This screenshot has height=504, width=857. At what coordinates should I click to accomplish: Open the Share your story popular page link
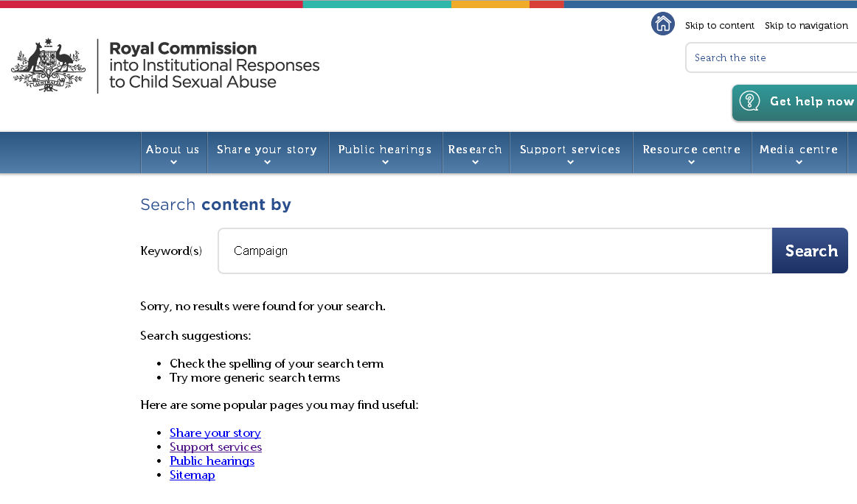pos(215,433)
